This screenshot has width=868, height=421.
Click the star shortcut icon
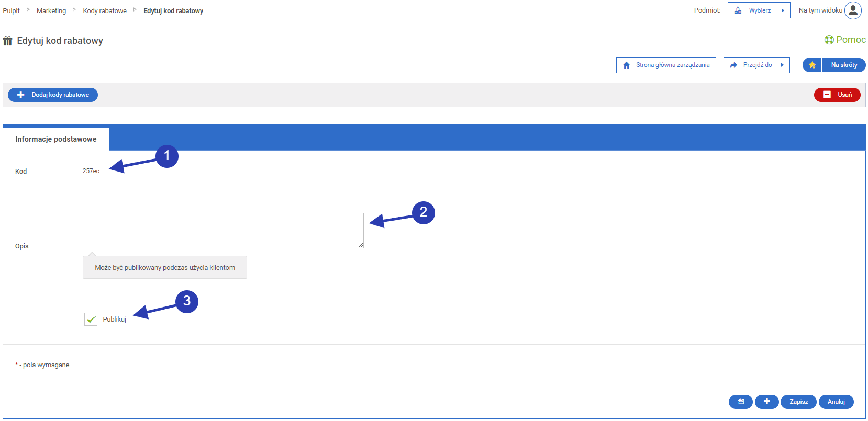(x=812, y=65)
